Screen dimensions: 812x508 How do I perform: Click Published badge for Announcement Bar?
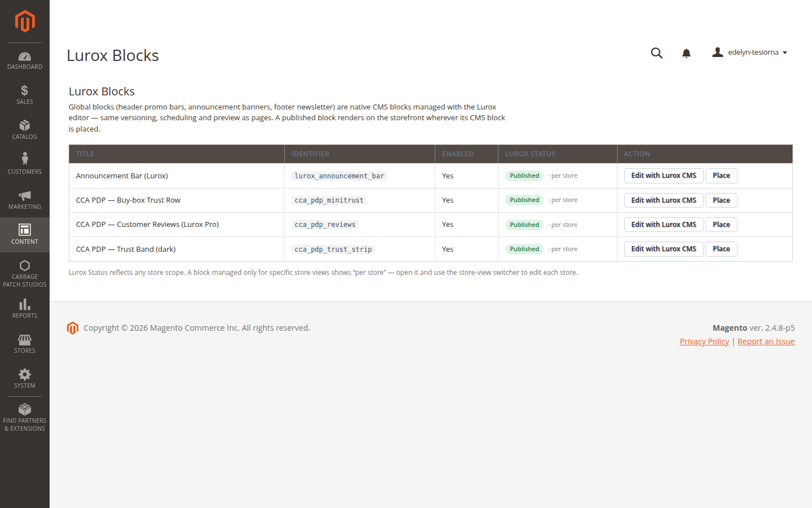pyautogui.click(x=524, y=176)
